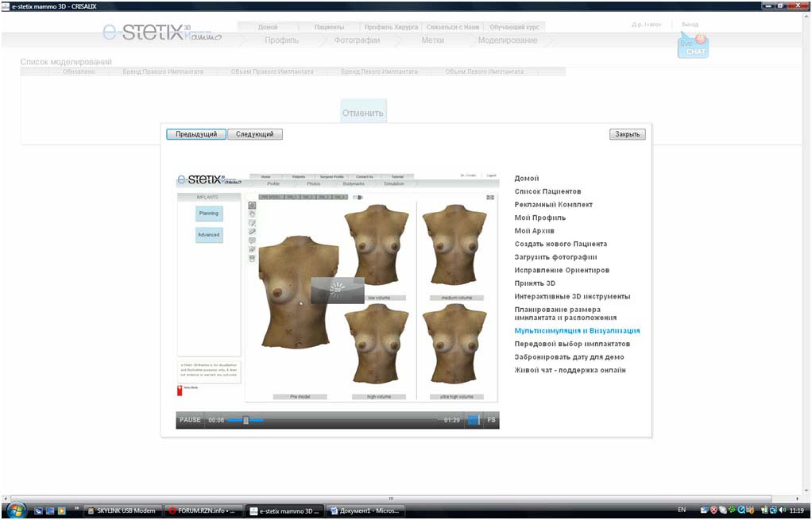Click the Бренд Левого Имплантата column header

click(379, 71)
